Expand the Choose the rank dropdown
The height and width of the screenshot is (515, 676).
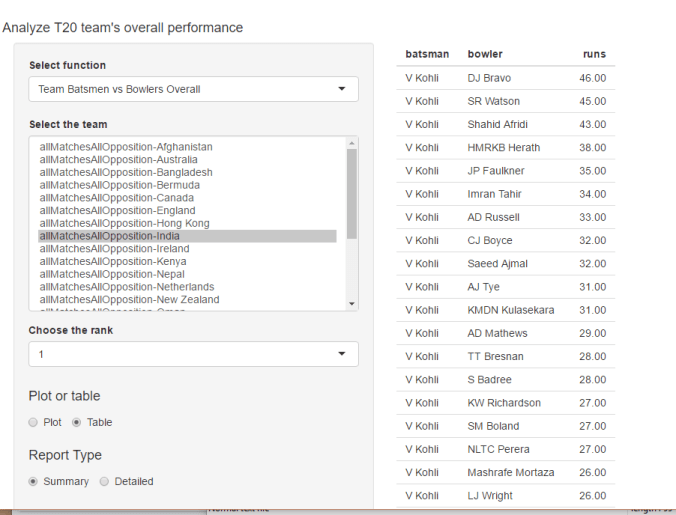point(193,354)
